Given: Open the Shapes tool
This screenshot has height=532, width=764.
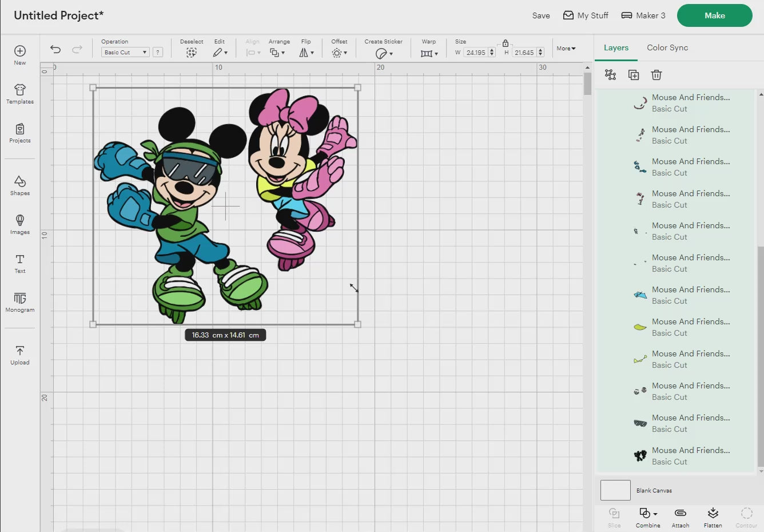Looking at the screenshot, I should (x=20, y=185).
